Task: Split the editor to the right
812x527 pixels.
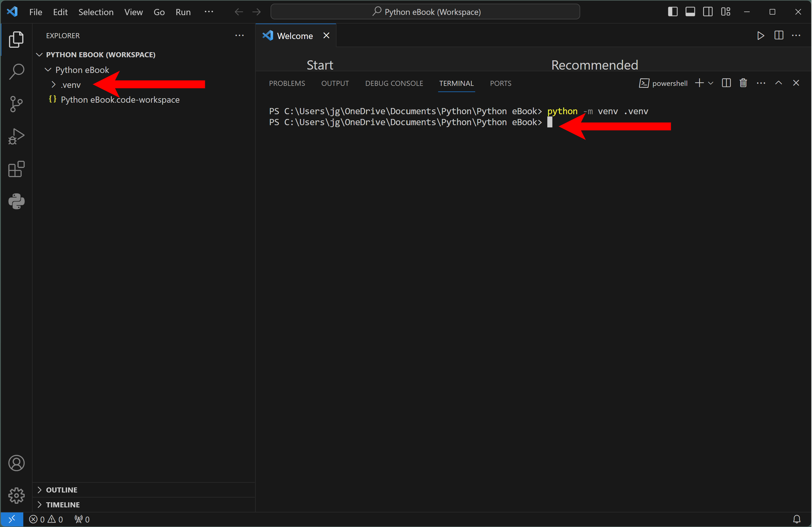Action: point(779,35)
